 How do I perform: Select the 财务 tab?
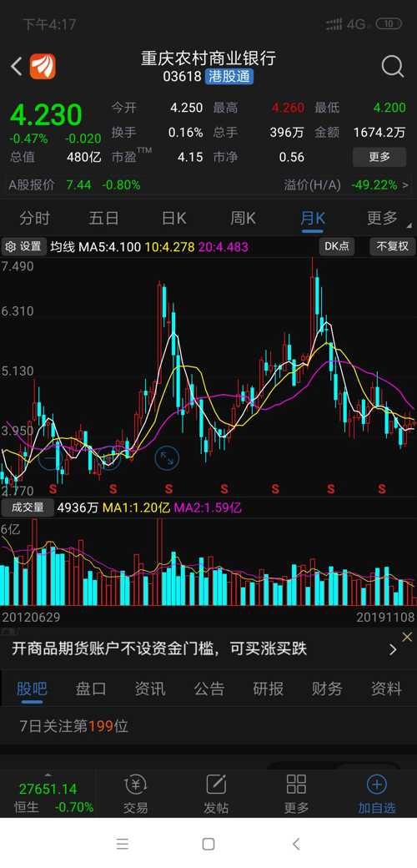(x=327, y=689)
